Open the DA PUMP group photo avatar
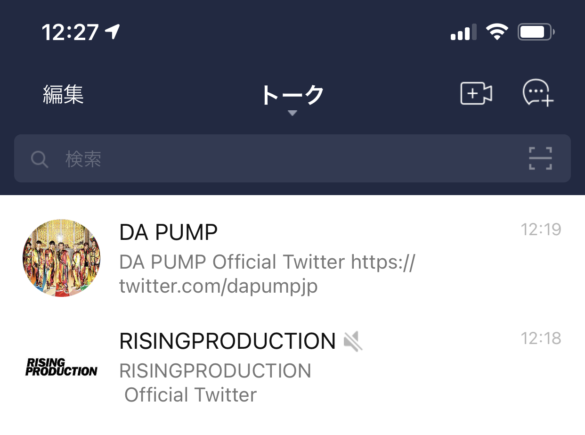This screenshot has height=435, width=585. pos(62,258)
